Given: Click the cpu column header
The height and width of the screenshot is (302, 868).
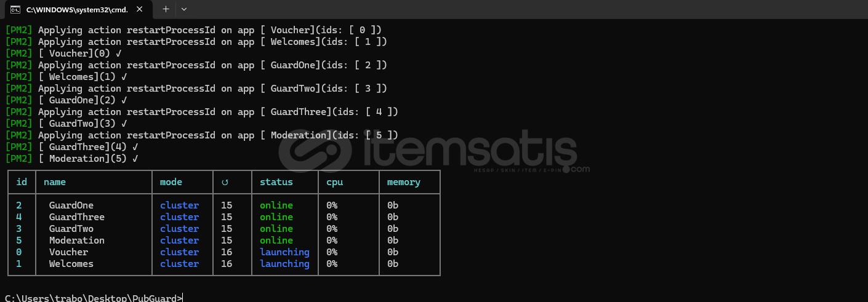Looking at the screenshot, I should tap(335, 182).
